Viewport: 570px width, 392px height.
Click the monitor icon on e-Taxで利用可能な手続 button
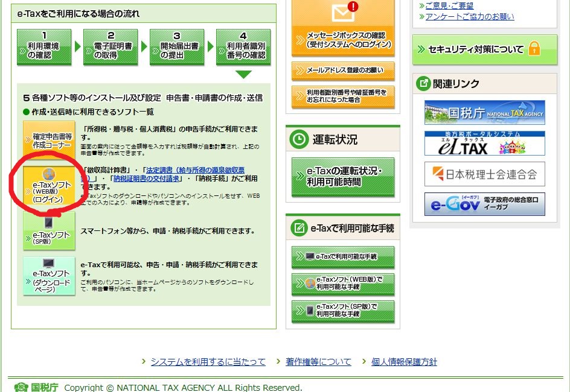point(310,256)
